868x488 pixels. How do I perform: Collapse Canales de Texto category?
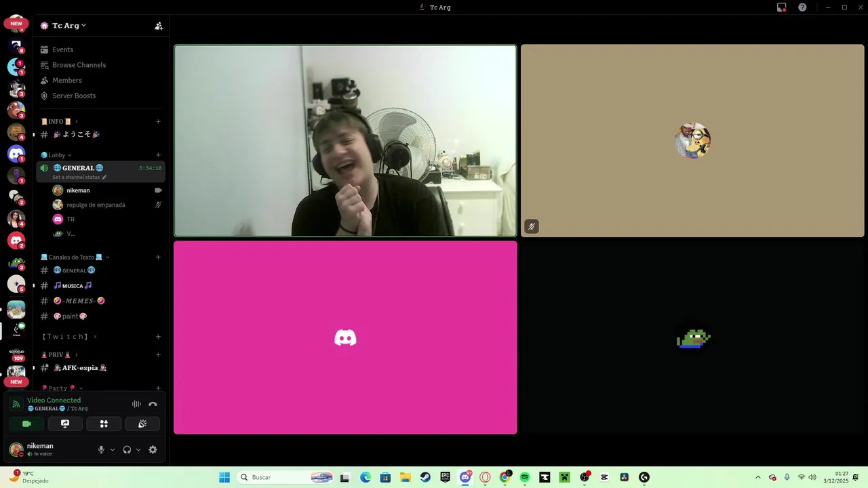[75, 257]
